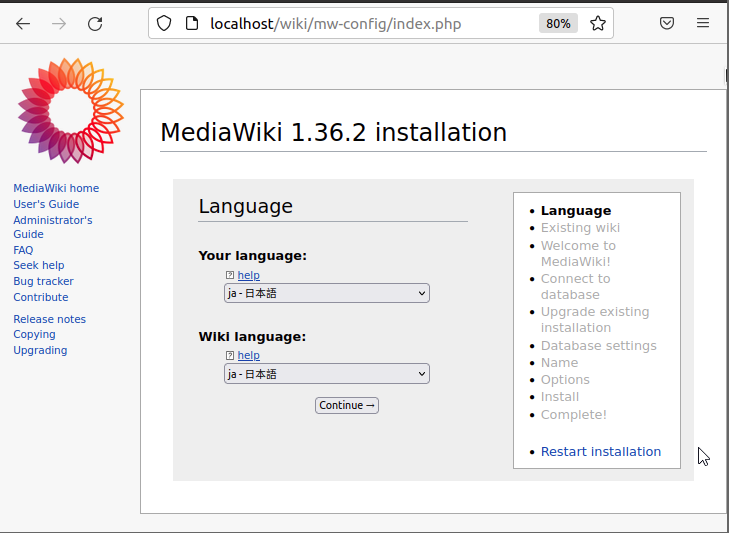The width and height of the screenshot is (729, 533).
Task: Click the MediaWiki 1.36.2 installation heading
Action: pyautogui.click(x=333, y=132)
